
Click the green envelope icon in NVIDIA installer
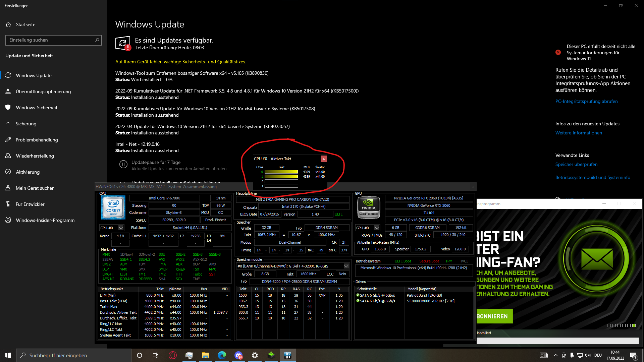coord(597,258)
